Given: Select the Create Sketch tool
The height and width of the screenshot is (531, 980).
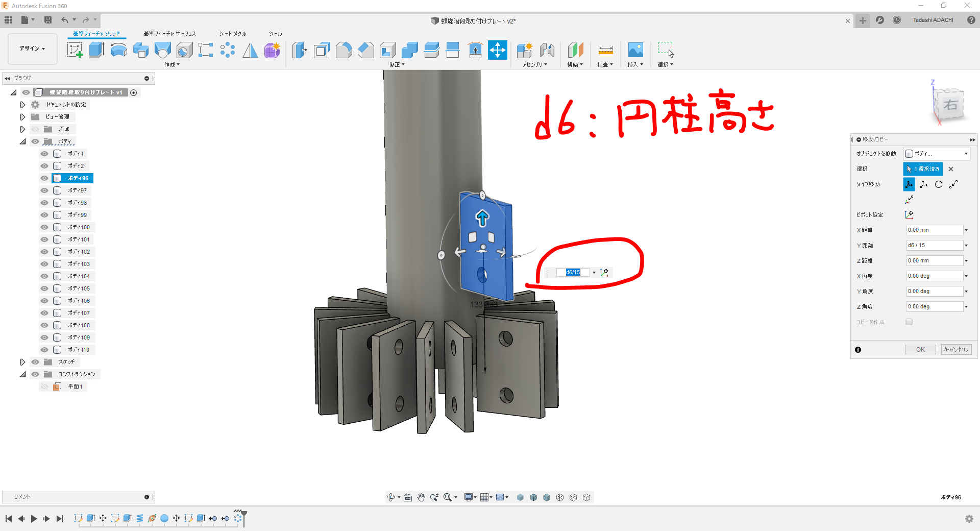Looking at the screenshot, I should [x=75, y=50].
